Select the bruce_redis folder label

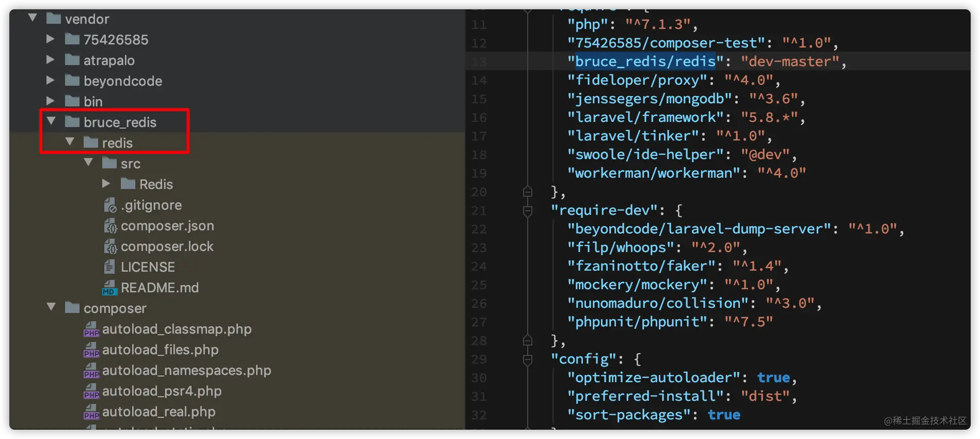pos(120,122)
